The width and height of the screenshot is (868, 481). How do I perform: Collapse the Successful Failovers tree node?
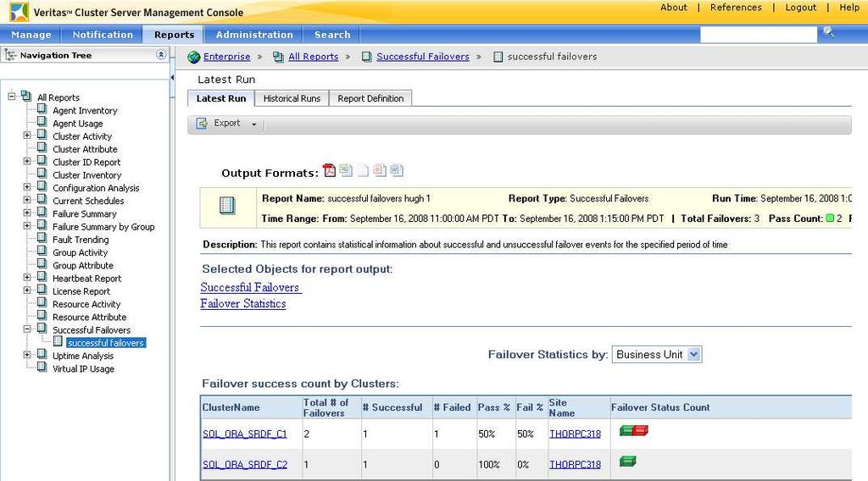click(x=26, y=329)
